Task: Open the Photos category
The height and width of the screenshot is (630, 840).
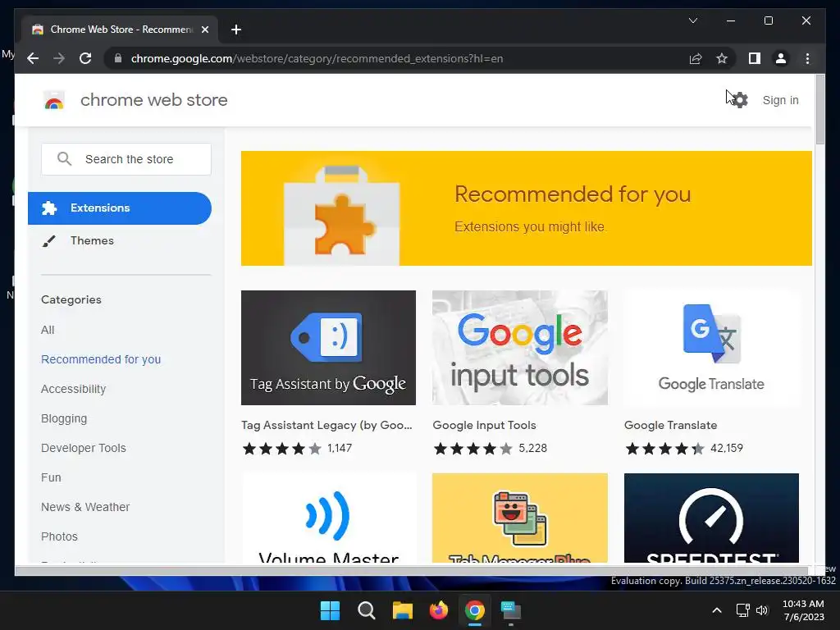Action: click(x=59, y=536)
